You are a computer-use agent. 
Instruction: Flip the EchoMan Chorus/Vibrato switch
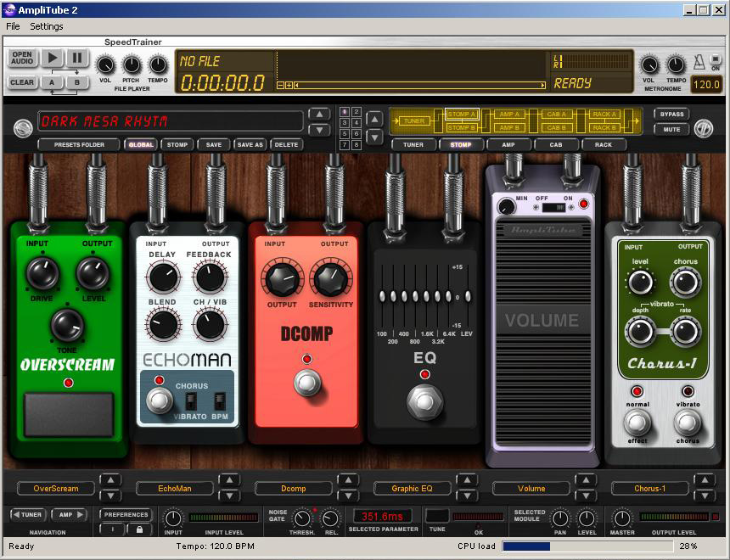(x=192, y=400)
